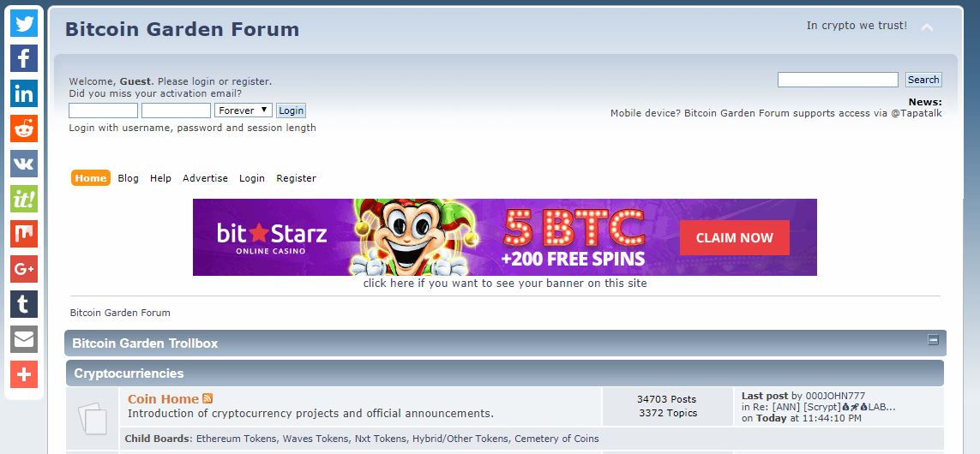The image size is (980, 454).
Task: Click the '34703 Posts' count
Action: [x=666, y=399]
